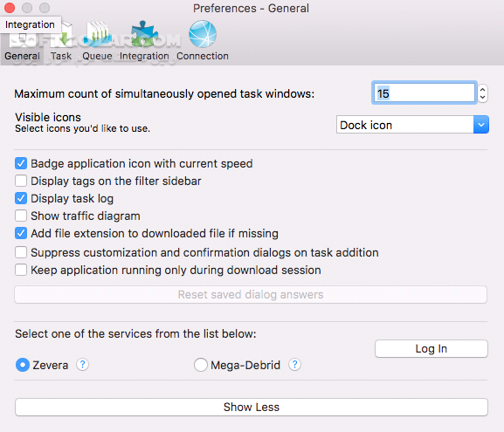Open the Task preferences icon
The image size is (504, 432).
61,41
